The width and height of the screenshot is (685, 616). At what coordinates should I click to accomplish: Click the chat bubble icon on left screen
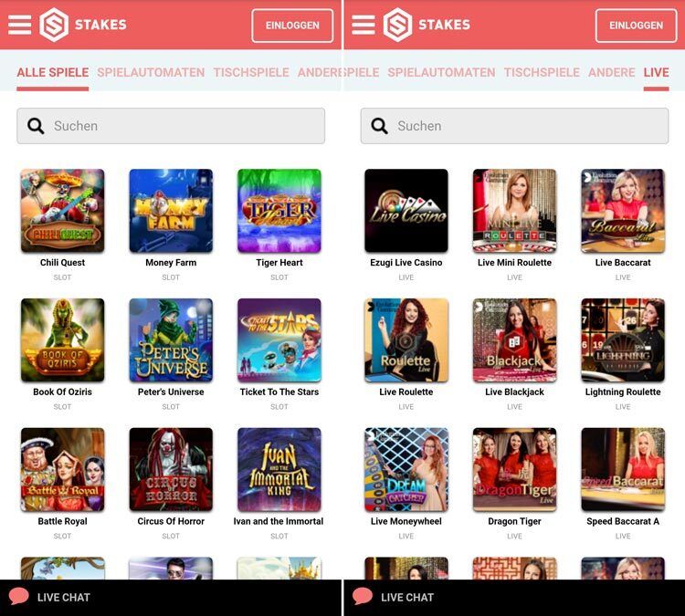coord(18,597)
